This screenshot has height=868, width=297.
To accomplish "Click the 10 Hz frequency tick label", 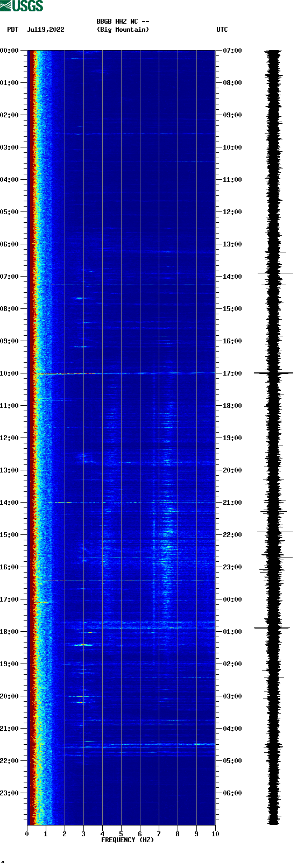I will (x=215, y=834).
